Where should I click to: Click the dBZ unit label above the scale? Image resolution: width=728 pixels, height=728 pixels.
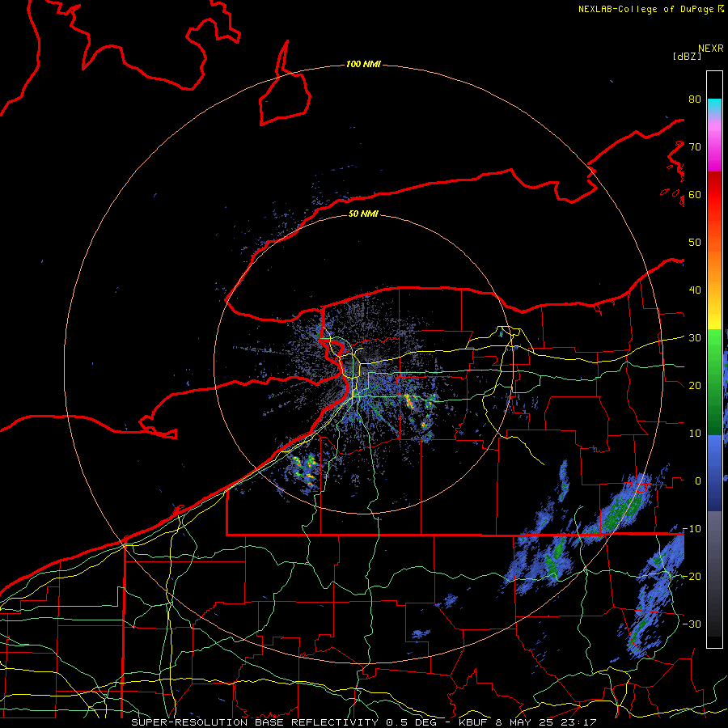[687, 56]
